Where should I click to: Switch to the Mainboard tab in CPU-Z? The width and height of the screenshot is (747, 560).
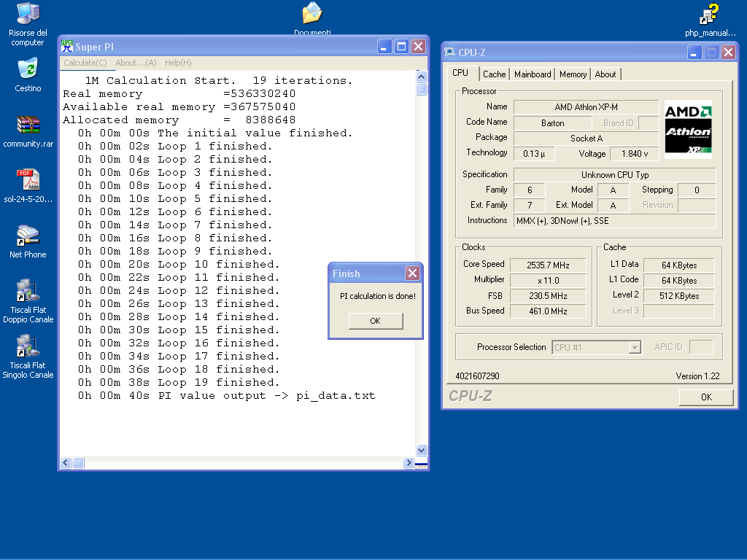pos(533,74)
